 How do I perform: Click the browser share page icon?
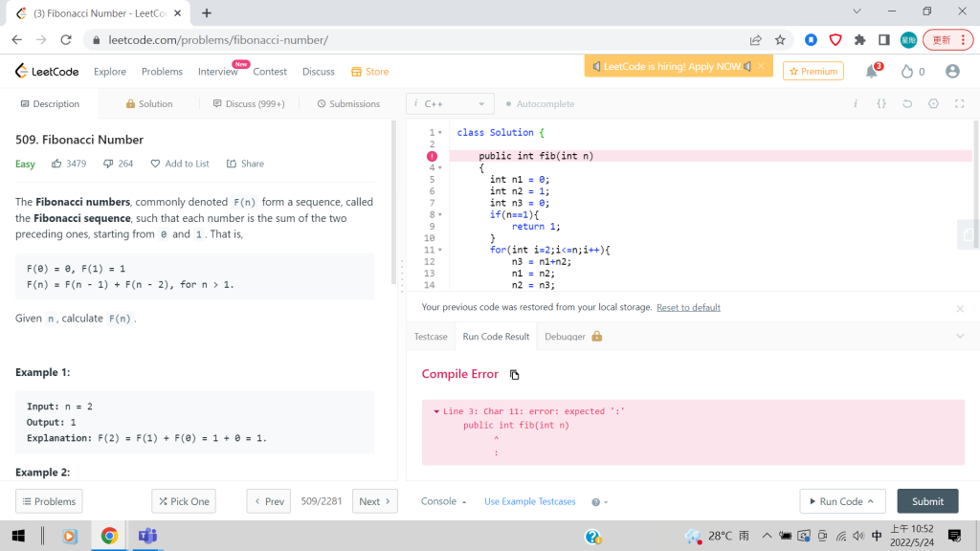[x=756, y=40]
